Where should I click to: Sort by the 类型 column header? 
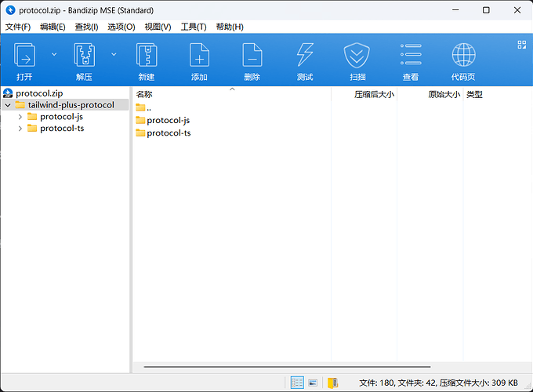474,95
